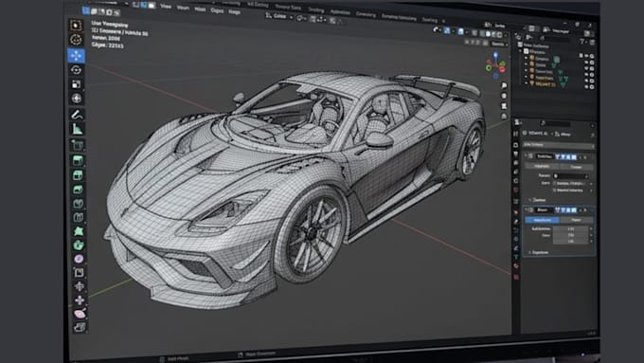This screenshot has height=363, width=644.
Task: Click the snapping magnet icon in viewport header
Action: tap(313, 19)
